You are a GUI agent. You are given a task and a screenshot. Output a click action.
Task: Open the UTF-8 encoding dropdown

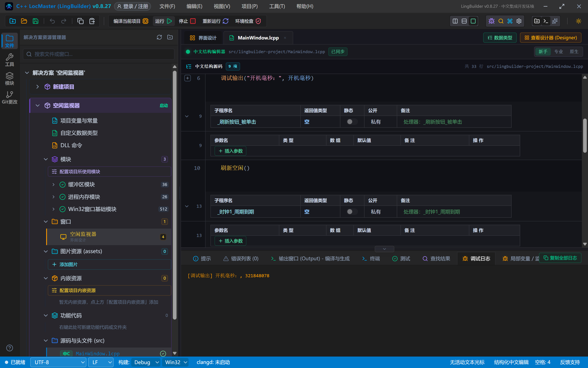[x=58, y=362]
